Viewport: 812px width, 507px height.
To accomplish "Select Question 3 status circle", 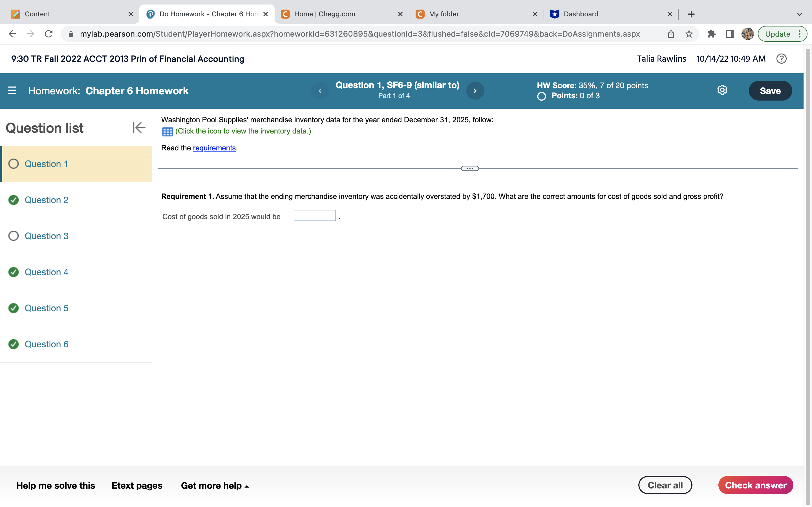I will [14, 236].
